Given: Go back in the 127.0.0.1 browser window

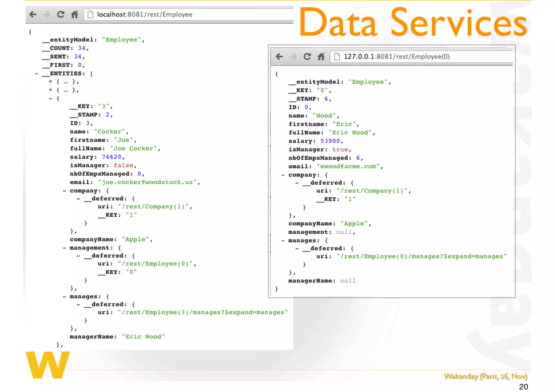Looking at the screenshot, I should (x=279, y=57).
